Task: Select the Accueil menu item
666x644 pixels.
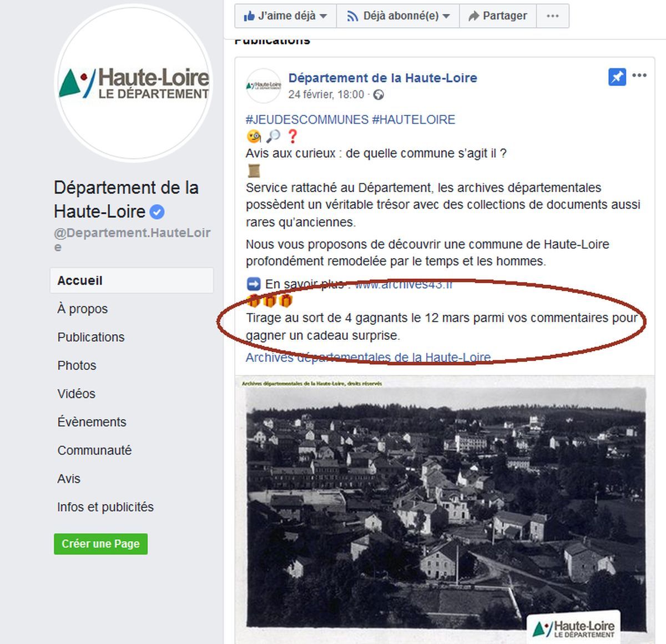Action: point(132,280)
